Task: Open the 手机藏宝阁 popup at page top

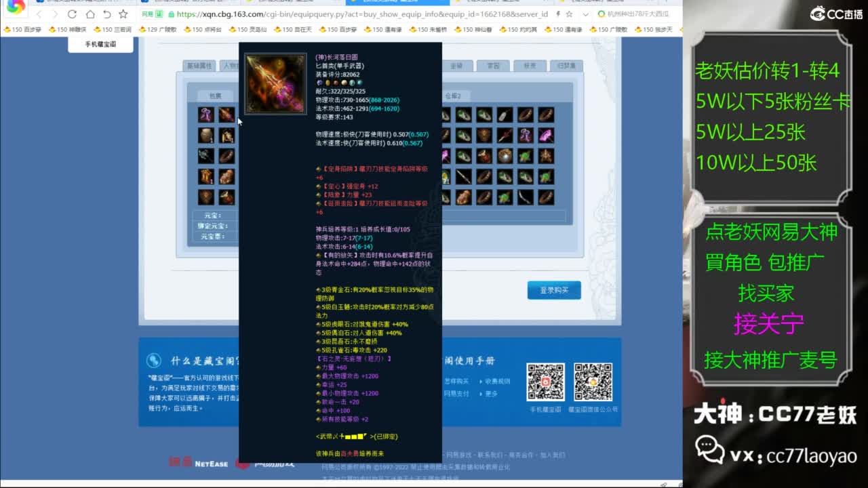Action: point(100,44)
